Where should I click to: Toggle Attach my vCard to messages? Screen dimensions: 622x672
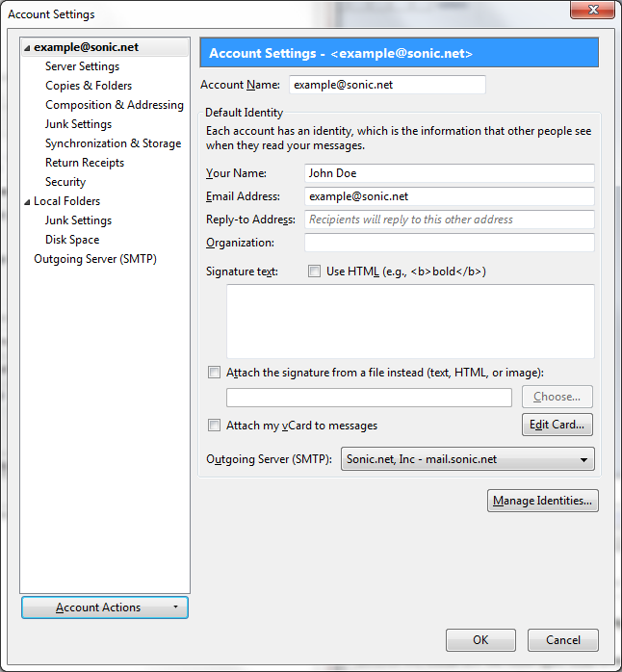[x=214, y=425]
